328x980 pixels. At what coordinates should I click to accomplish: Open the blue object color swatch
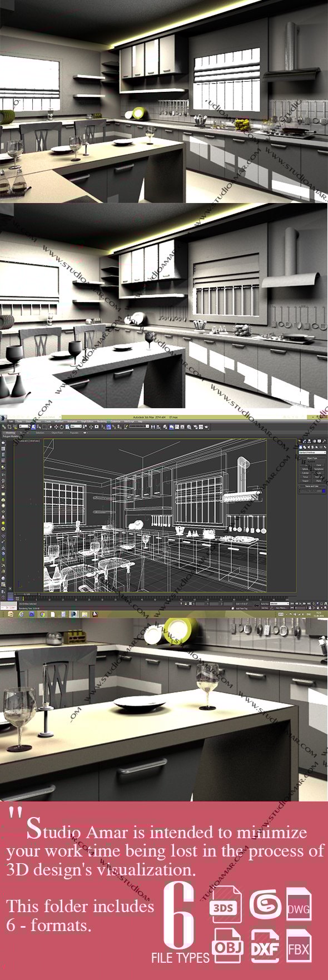point(324,491)
